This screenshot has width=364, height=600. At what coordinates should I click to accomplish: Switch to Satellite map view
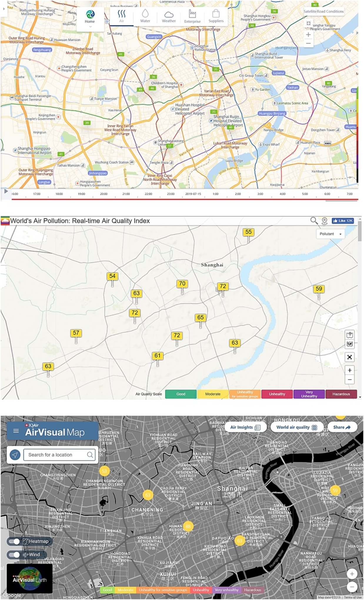[310, 11]
